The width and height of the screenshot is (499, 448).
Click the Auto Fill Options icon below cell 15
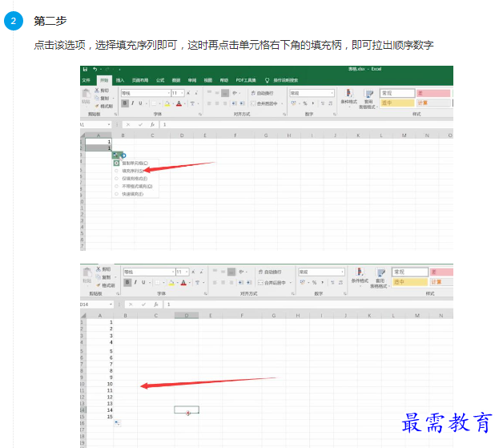tap(118, 423)
